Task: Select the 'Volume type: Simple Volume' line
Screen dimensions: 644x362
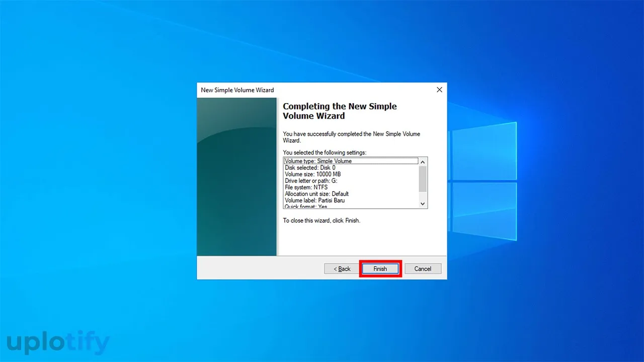Action: [x=351, y=161]
